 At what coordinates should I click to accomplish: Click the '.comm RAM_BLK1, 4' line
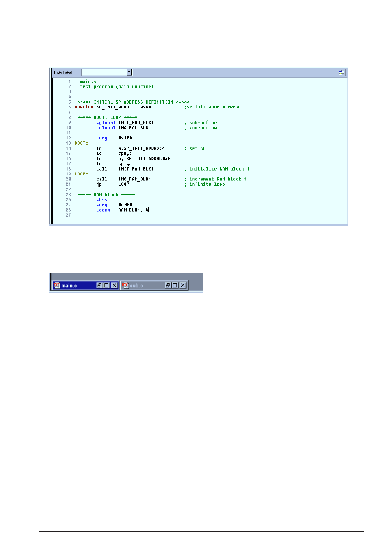tap(122, 210)
